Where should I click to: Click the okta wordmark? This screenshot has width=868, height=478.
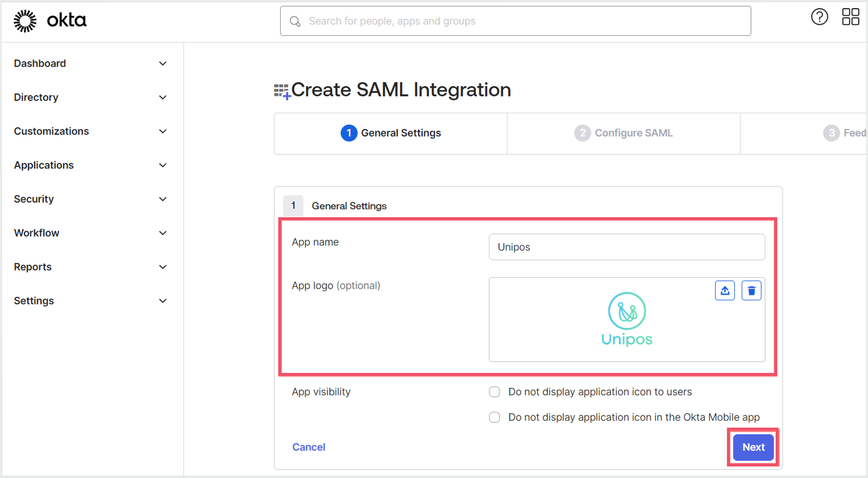[67, 20]
